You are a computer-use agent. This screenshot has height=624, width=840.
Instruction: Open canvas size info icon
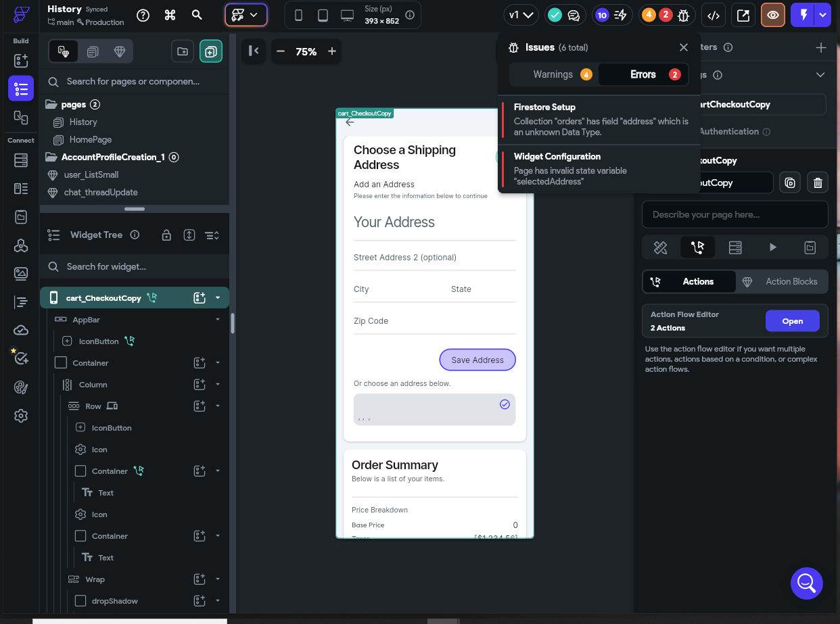click(410, 15)
